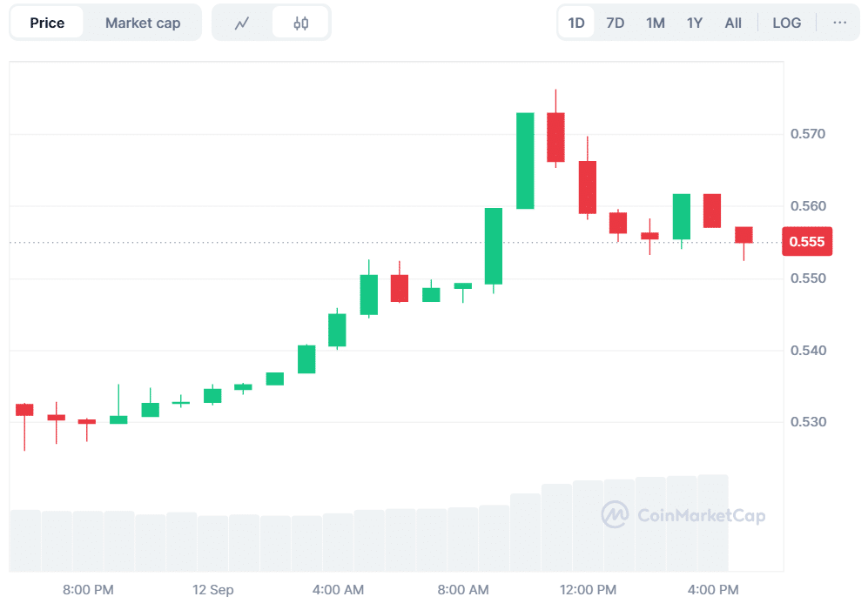Click the red candle at the chart peak
The image size is (868, 610).
tap(555, 137)
